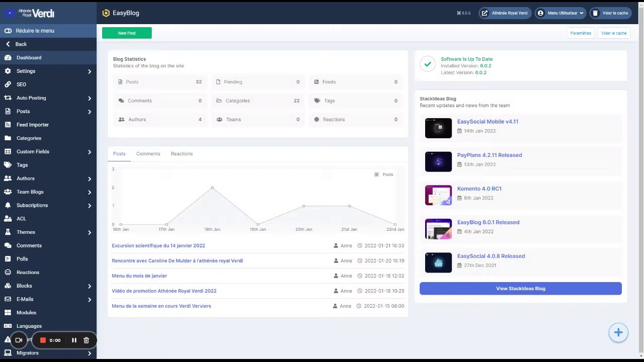
Task: Expand the Themes submenu arrow
Action: 90,232
